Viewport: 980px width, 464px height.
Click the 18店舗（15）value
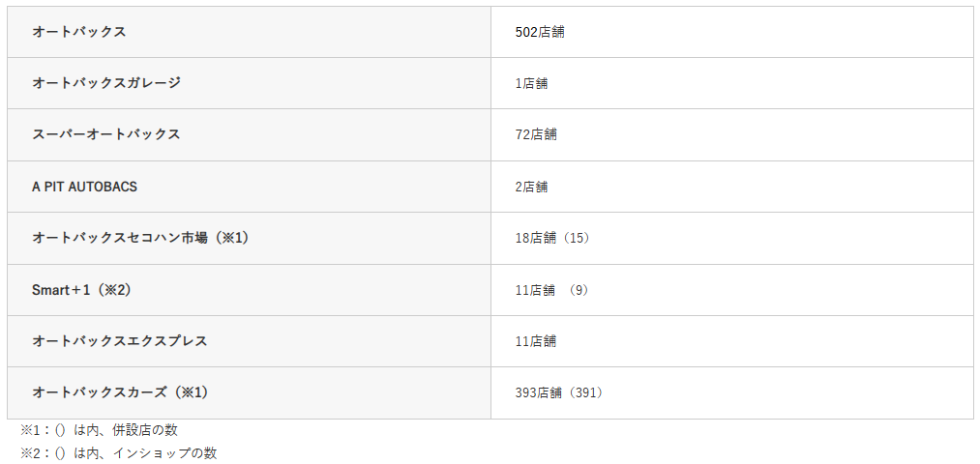point(553,238)
